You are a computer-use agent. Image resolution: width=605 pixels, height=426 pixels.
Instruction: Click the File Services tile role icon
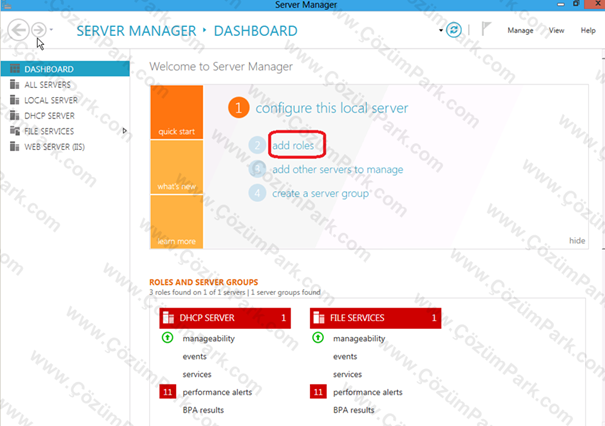(x=319, y=318)
